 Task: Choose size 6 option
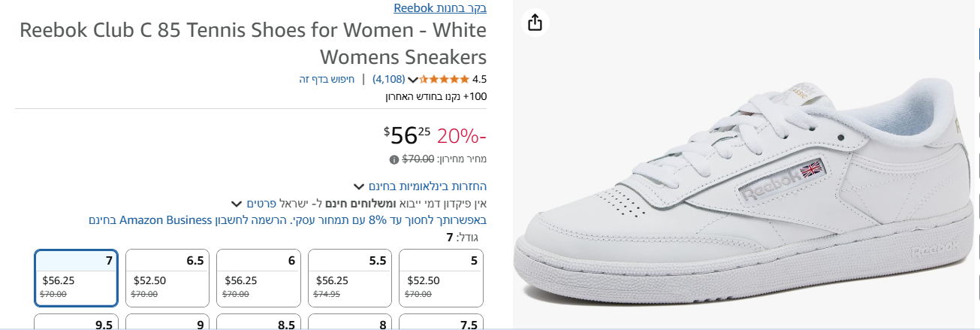258,278
